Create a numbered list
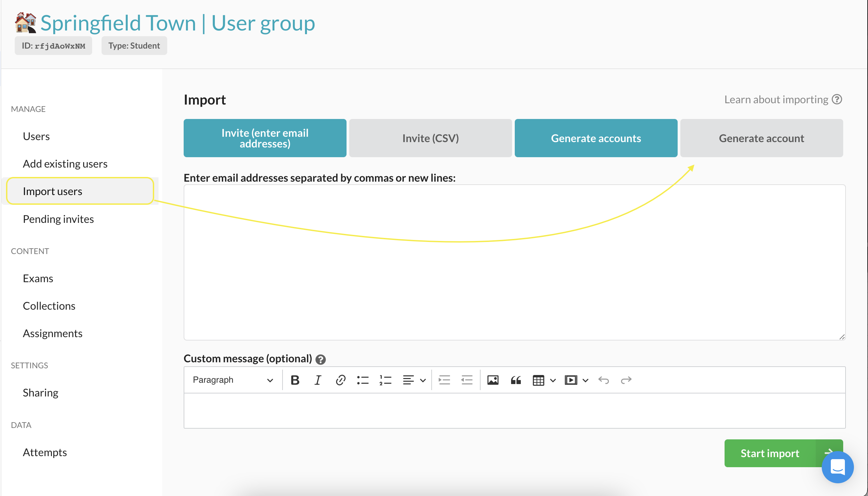 pyautogui.click(x=385, y=380)
